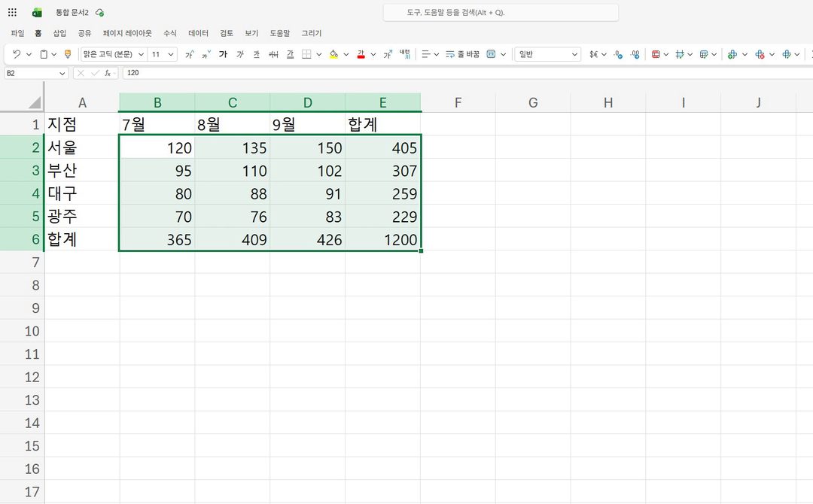Image resolution: width=813 pixels, height=504 pixels.
Task: Switch to the 삽입 tab
Action: (x=59, y=33)
